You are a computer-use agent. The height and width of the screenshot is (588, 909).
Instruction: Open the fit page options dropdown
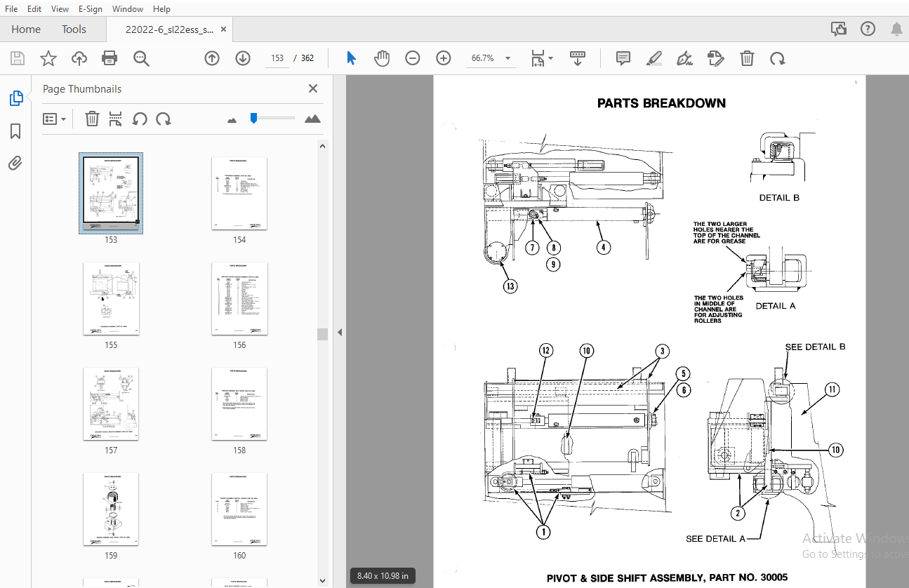click(x=542, y=58)
